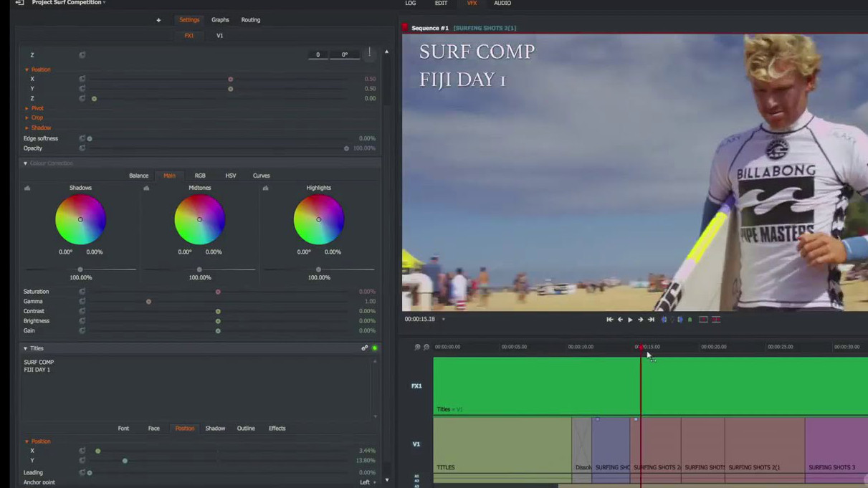
Task: Click the exit project icon
Action: pyautogui.click(x=19, y=3)
